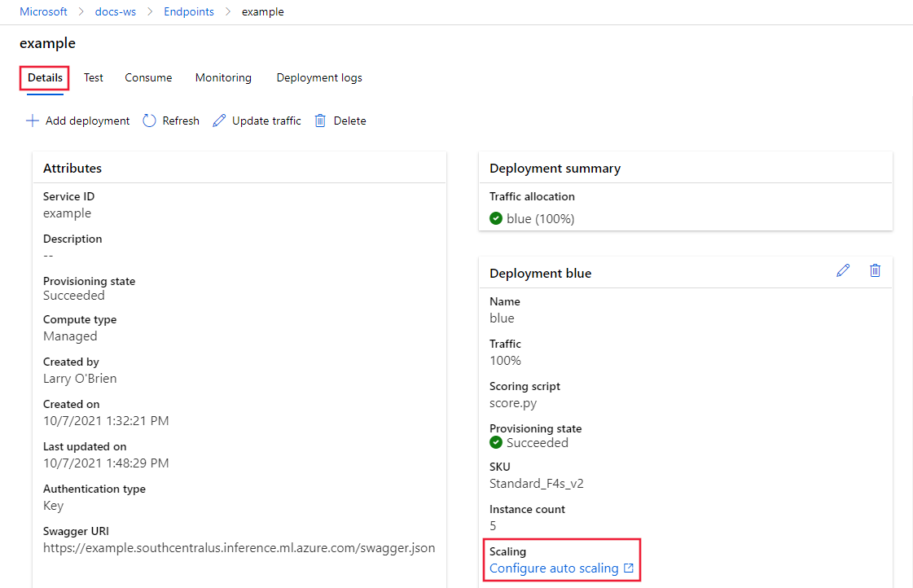The image size is (913, 588).
Task: Click external link icon after Configure auto scaling
Action: pyautogui.click(x=628, y=568)
